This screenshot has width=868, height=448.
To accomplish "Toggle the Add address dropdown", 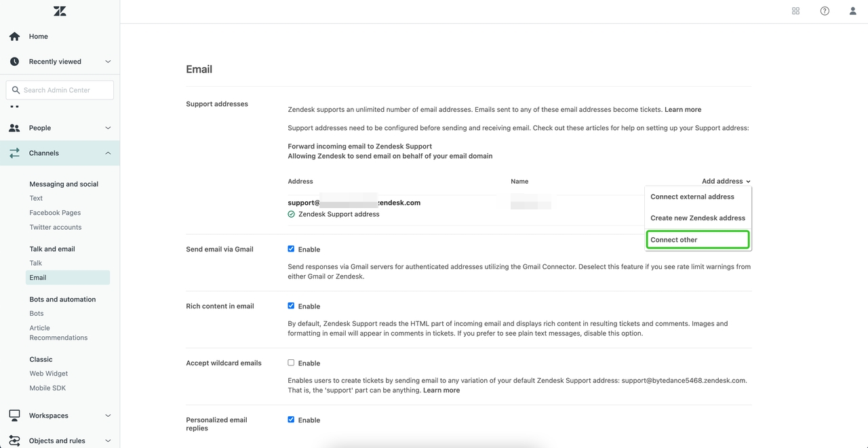I will (x=726, y=181).
